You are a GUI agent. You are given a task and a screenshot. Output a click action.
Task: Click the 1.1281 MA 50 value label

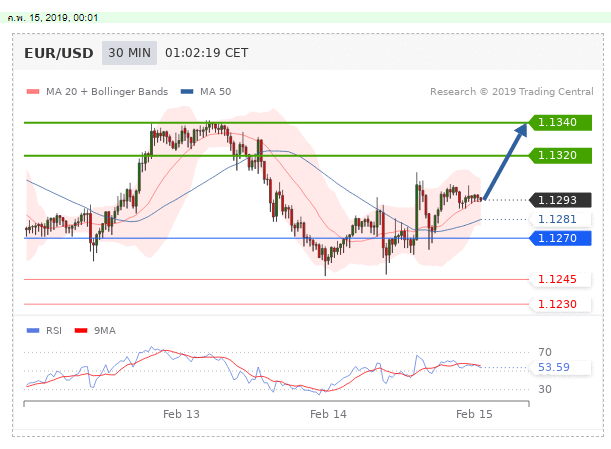560,219
